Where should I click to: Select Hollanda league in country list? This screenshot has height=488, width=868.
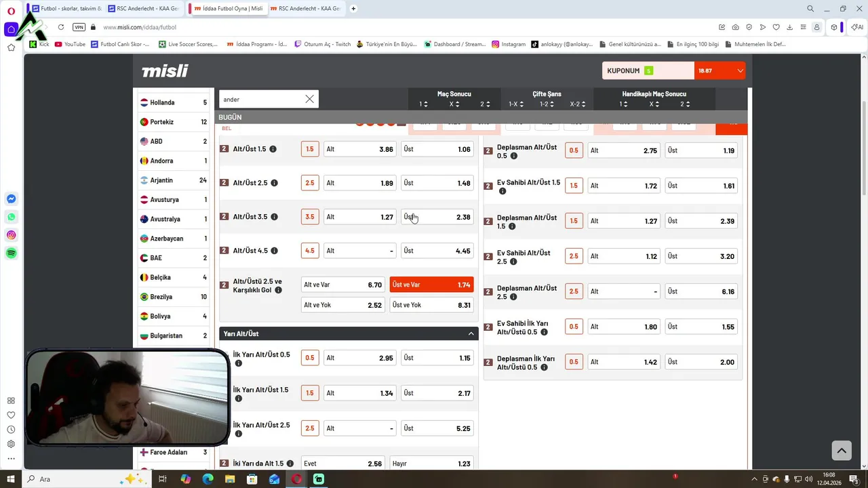coord(174,102)
